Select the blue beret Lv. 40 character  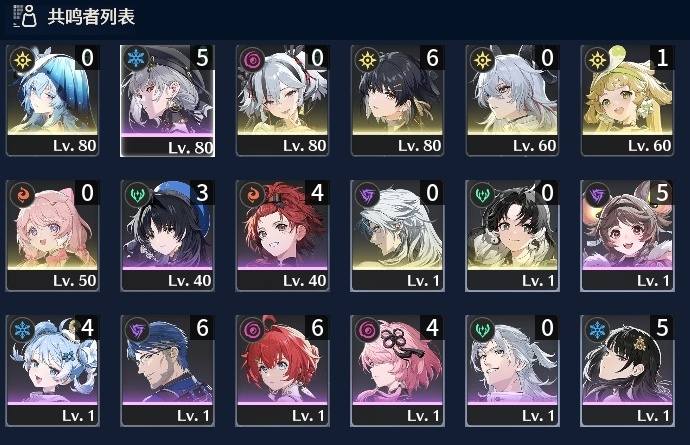click(x=168, y=235)
